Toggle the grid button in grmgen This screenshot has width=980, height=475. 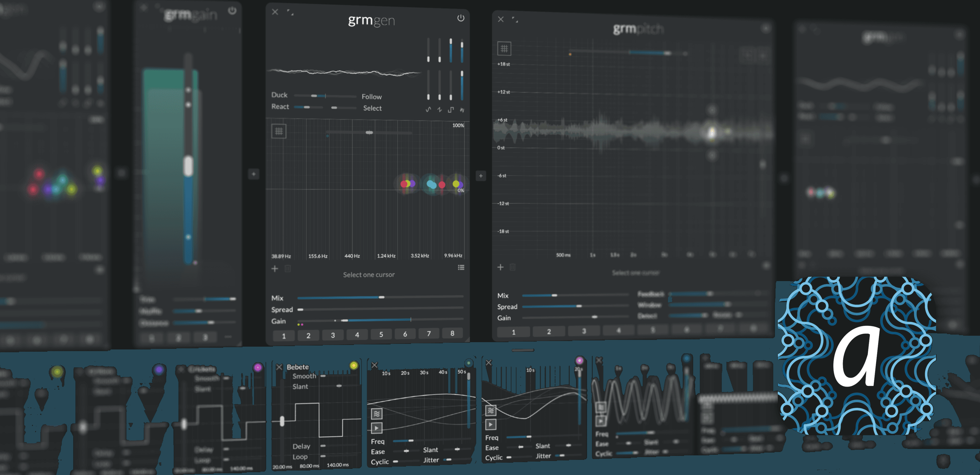click(279, 131)
